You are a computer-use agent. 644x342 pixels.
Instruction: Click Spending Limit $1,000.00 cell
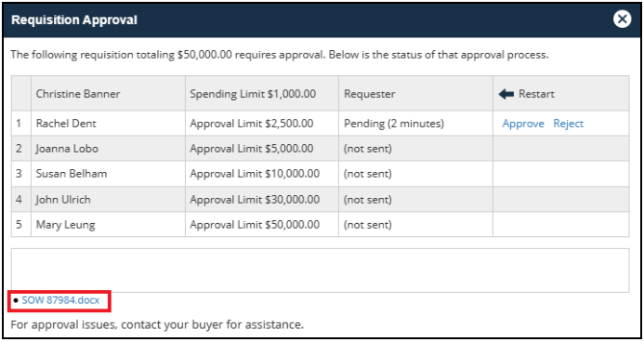262,94
